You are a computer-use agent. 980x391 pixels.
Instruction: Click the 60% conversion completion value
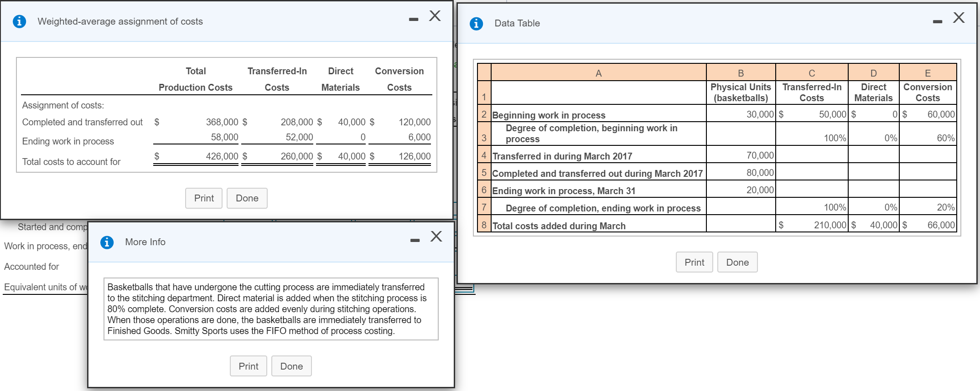[x=946, y=138]
